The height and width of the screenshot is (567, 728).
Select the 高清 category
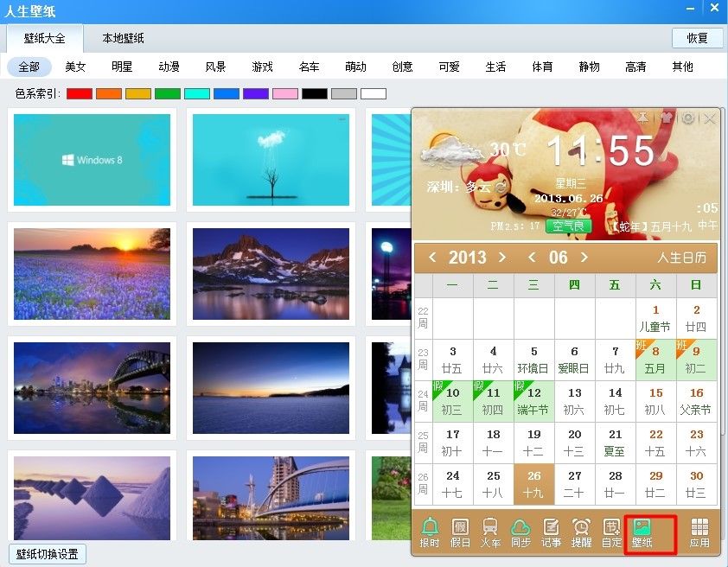point(635,67)
